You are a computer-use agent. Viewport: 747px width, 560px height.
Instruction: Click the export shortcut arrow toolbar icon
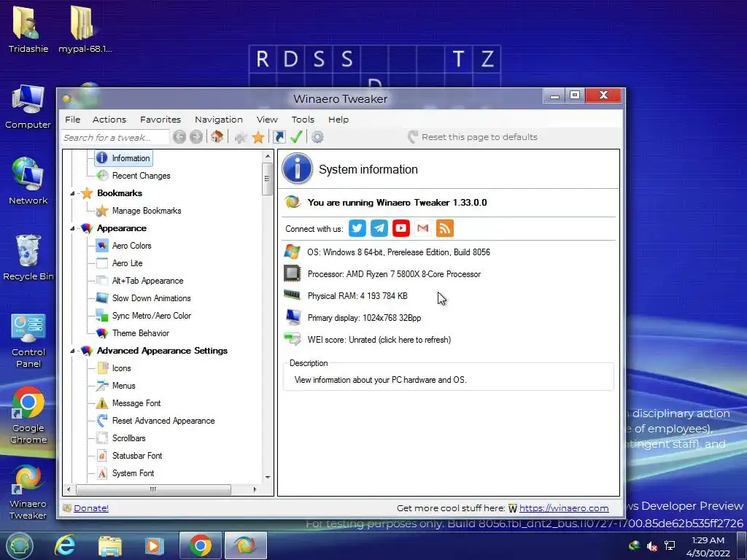pyautogui.click(x=279, y=137)
